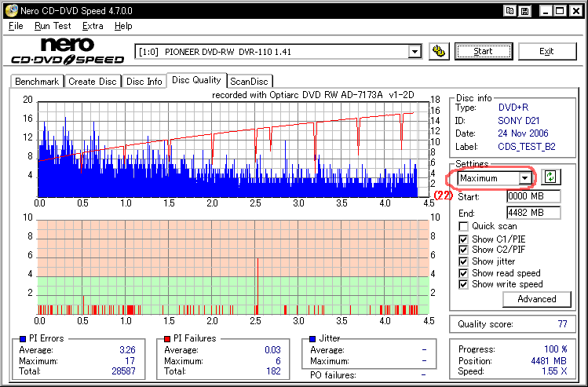Toggle Show write speed checkbox

(463, 284)
